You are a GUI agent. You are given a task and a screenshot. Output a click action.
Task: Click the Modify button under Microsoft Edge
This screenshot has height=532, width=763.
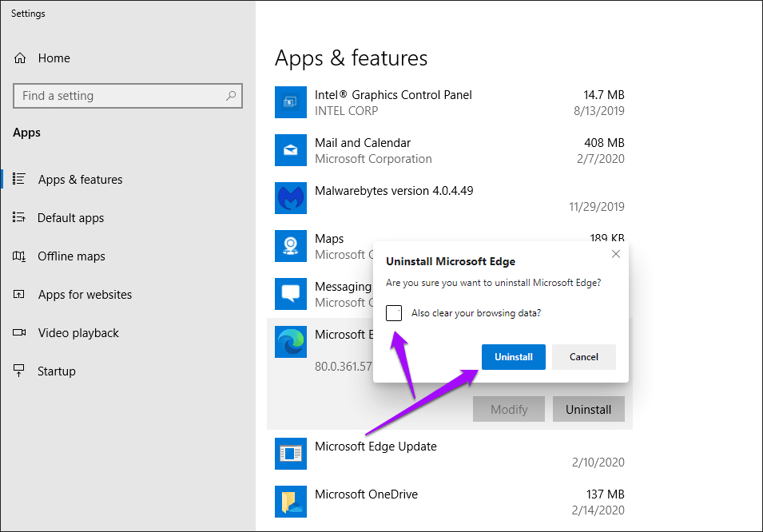509,409
